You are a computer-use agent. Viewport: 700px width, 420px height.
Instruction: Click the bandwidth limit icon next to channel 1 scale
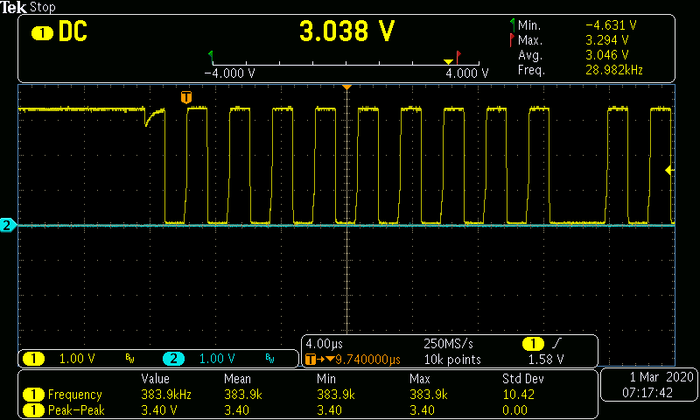click(x=129, y=358)
